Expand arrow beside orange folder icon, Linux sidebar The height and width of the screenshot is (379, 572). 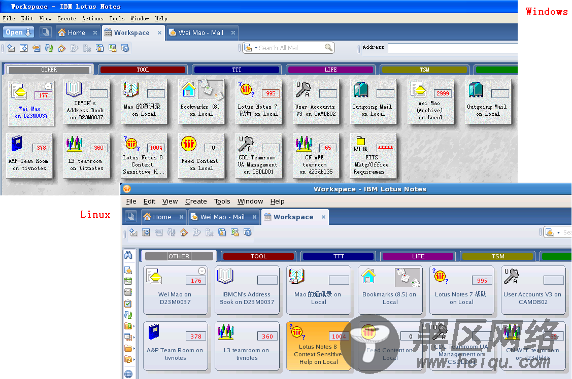tap(133, 348)
